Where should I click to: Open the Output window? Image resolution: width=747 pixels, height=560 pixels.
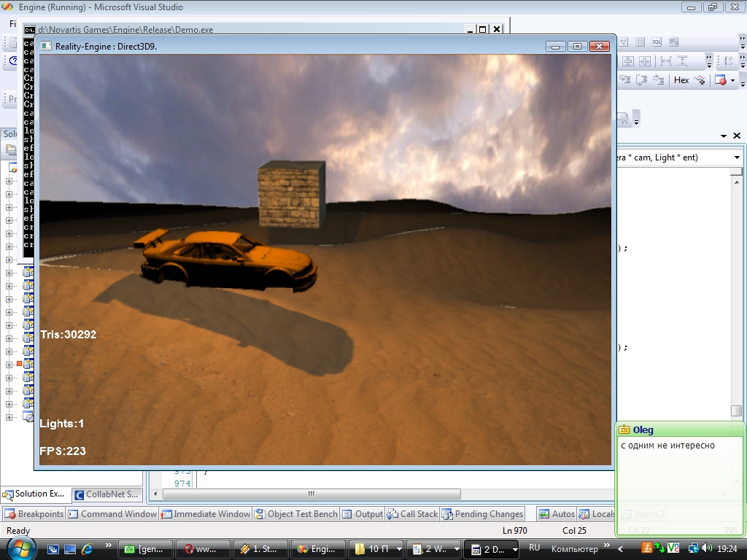[x=363, y=514]
